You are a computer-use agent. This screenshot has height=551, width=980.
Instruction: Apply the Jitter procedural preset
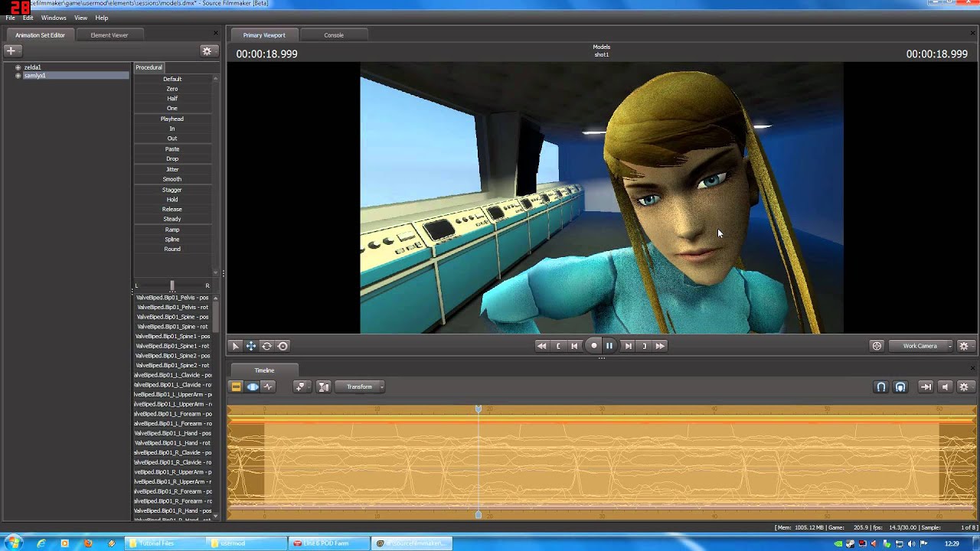pos(172,169)
